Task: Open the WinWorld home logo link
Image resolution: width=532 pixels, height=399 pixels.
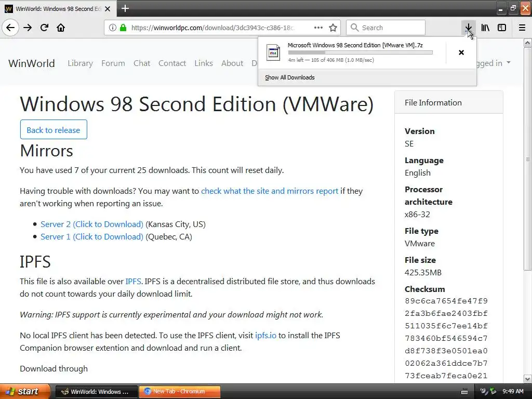Action: coord(32,63)
